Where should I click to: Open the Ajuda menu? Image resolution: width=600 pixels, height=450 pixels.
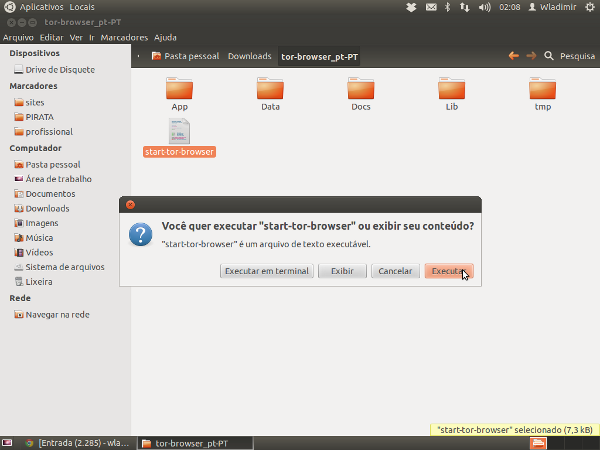[x=165, y=38]
